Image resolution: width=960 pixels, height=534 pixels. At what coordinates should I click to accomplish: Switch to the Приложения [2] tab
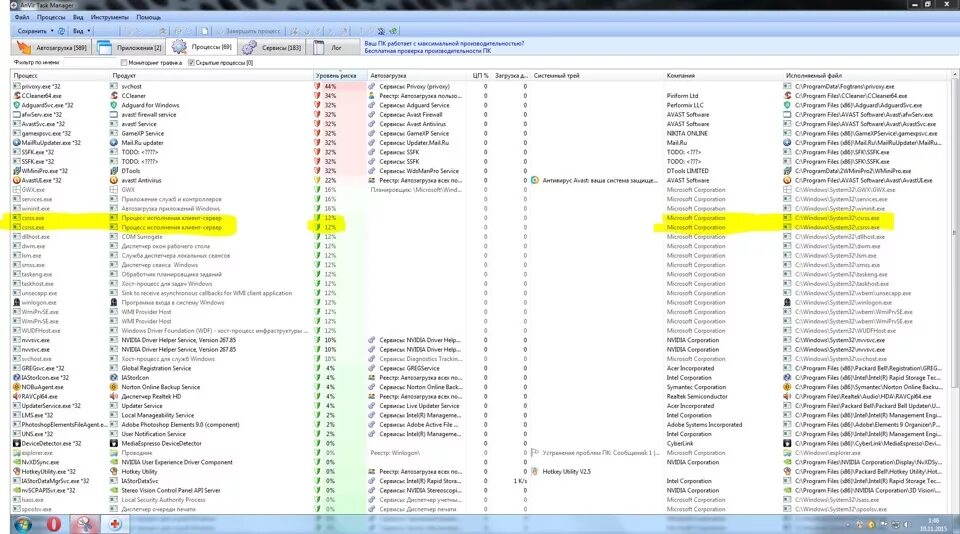tap(129, 47)
